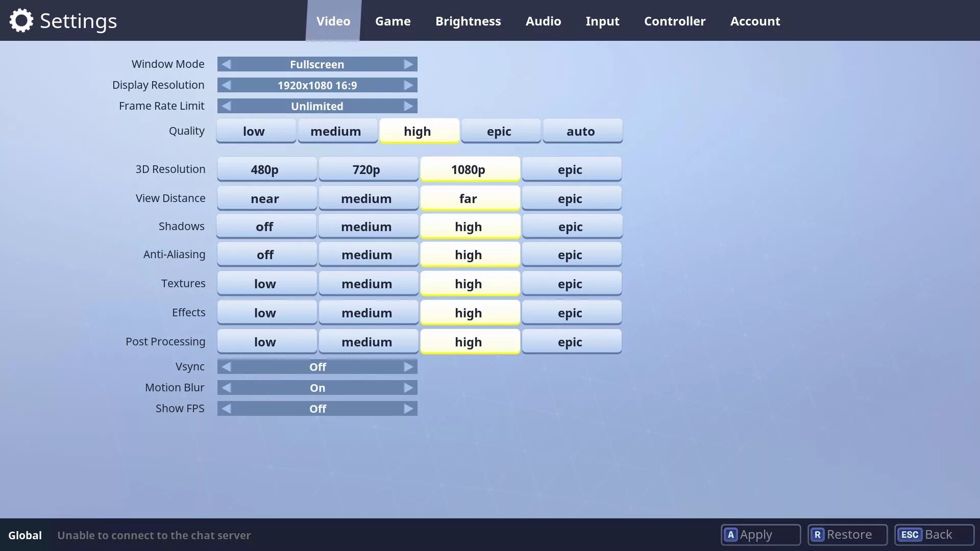Select the Video settings tab
This screenshot has width=980, height=551.
click(333, 20)
